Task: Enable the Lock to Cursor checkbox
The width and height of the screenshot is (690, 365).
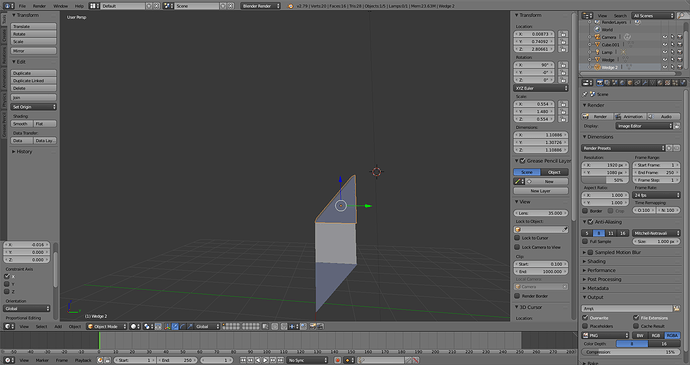Action: coord(518,238)
